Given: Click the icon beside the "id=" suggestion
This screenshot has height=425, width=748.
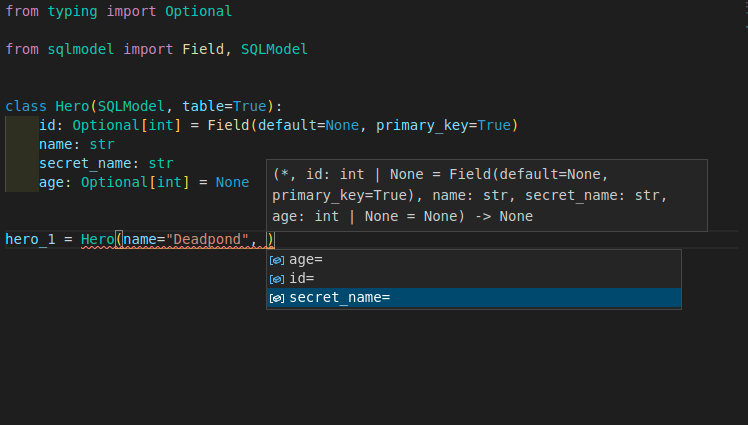Looking at the screenshot, I should click(277, 279).
